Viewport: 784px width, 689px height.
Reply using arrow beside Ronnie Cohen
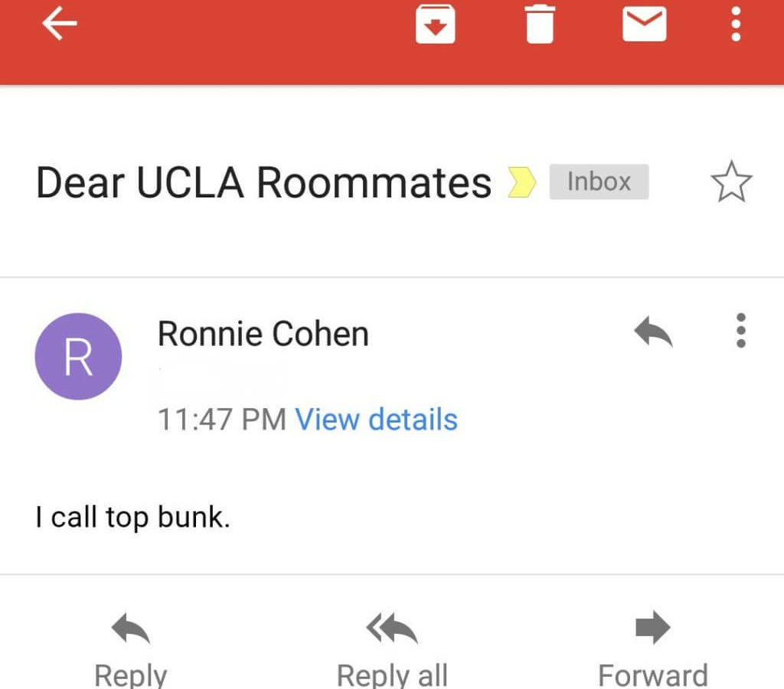pyautogui.click(x=653, y=331)
